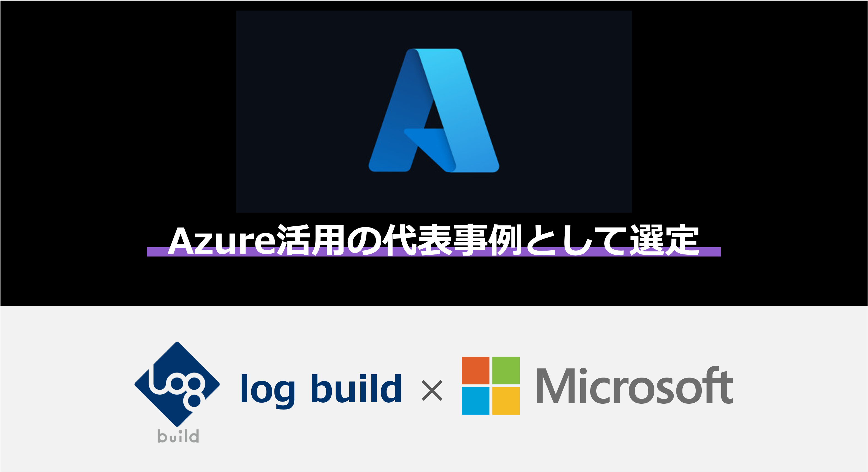The width and height of the screenshot is (868, 472).
Task: Click the orange-red Microsoft logo square
Action: (475, 370)
